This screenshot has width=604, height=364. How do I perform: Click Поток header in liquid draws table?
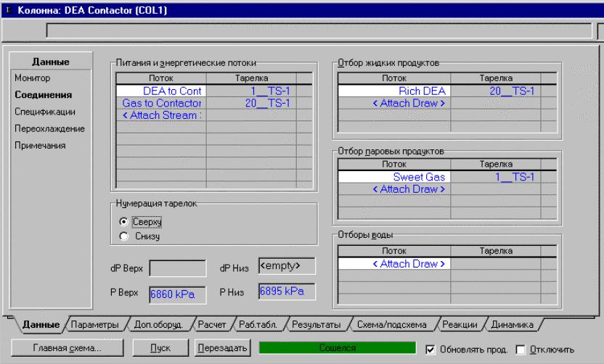394,78
